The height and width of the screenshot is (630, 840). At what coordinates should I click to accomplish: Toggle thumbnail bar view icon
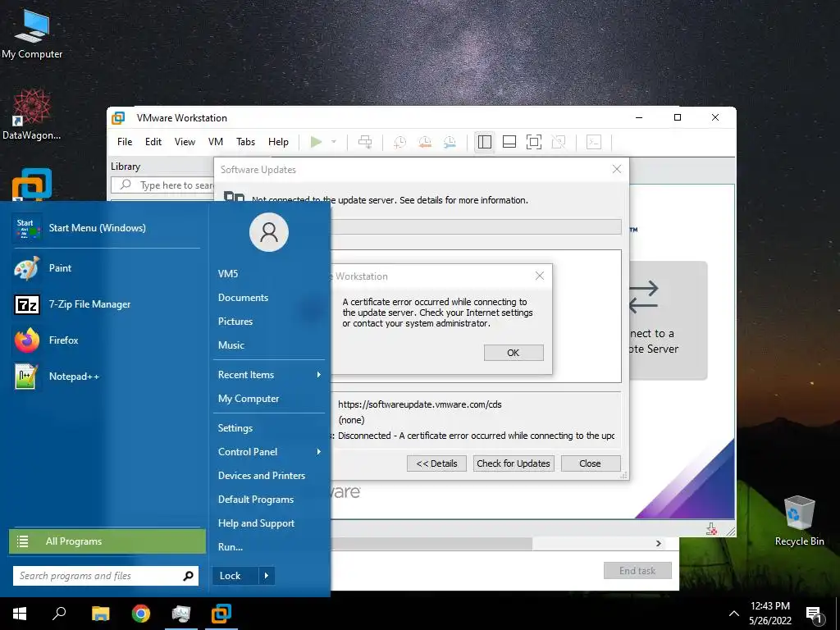(x=509, y=142)
